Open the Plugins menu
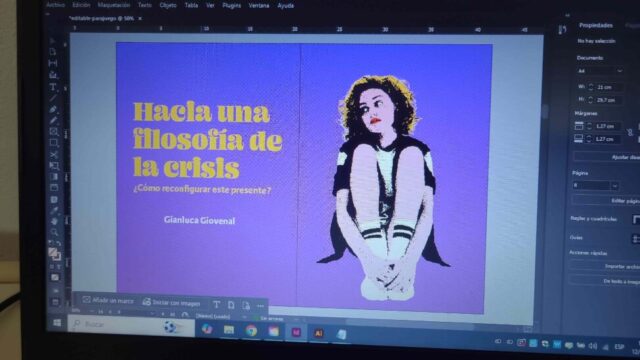This screenshot has width=640, height=360. tap(231, 5)
